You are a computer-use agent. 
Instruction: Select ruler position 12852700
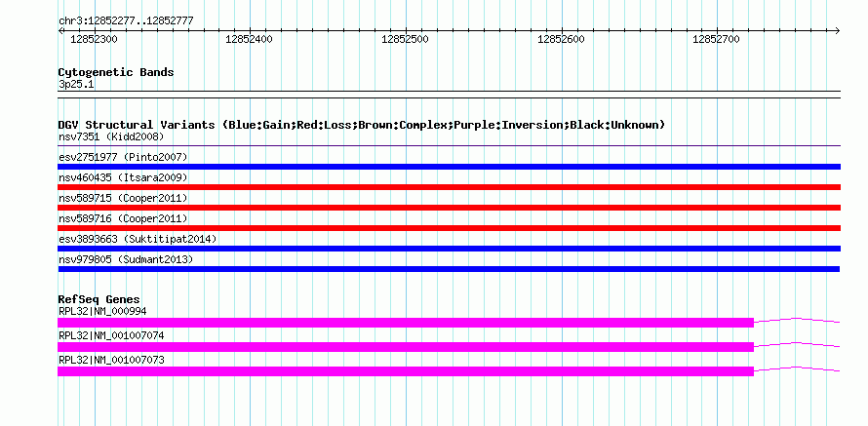(x=716, y=40)
